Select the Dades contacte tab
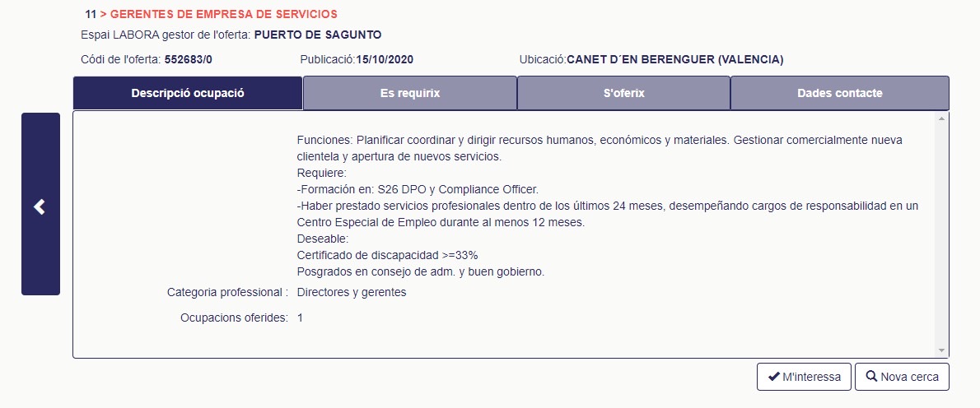Screen dimensions: 980x408 [840, 93]
